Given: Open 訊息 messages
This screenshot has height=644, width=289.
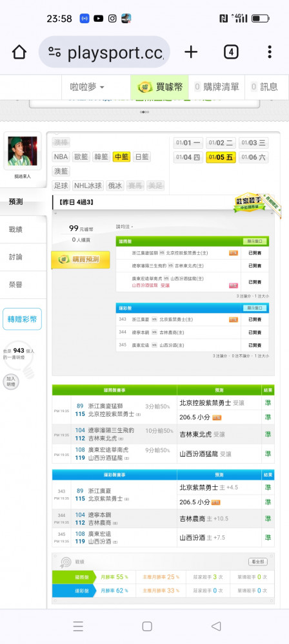Looking at the screenshot, I should pos(264,87).
